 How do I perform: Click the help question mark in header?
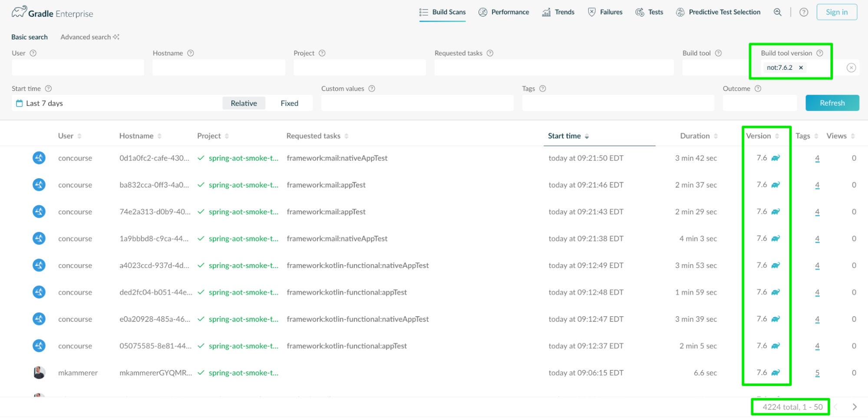point(804,12)
